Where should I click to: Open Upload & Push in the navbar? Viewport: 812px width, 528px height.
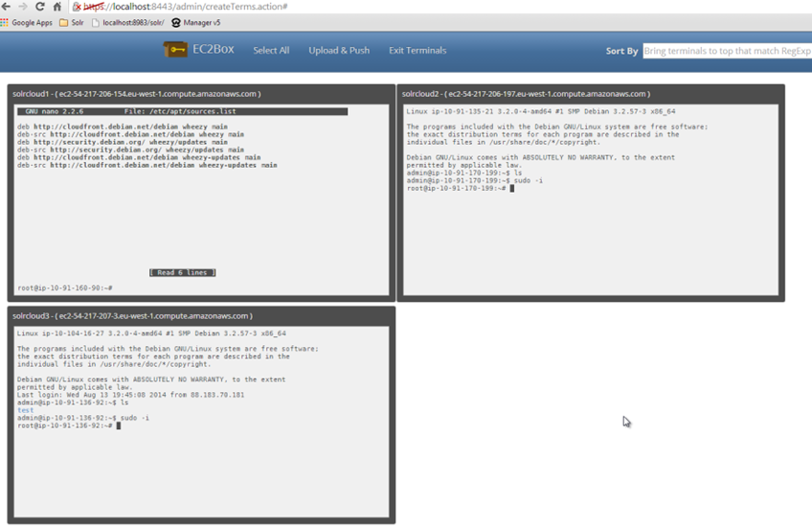tap(339, 50)
